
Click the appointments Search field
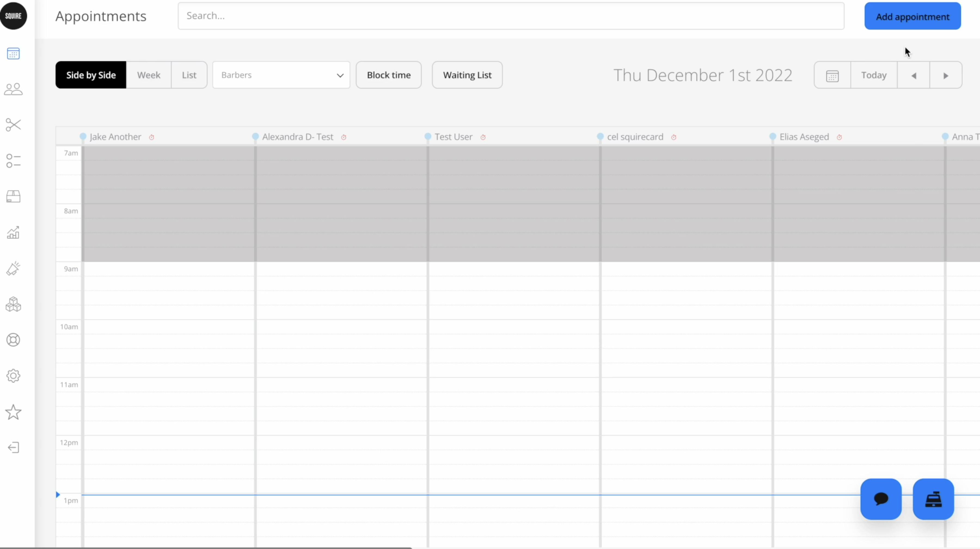[x=510, y=16]
